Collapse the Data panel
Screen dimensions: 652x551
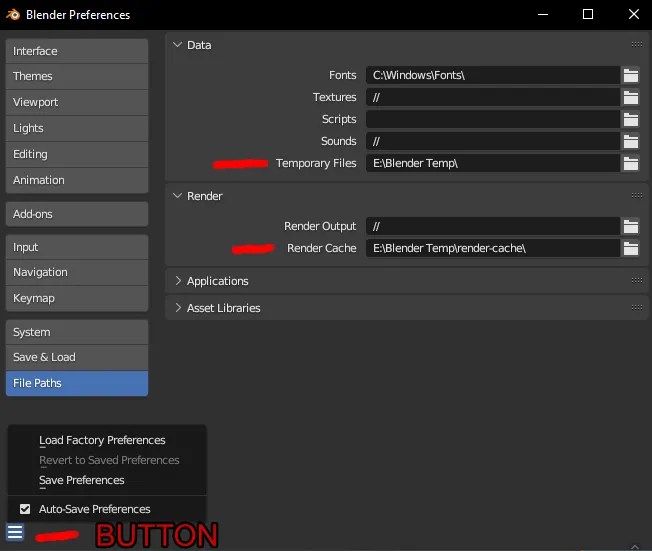pyautogui.click(x=178, y=44)
